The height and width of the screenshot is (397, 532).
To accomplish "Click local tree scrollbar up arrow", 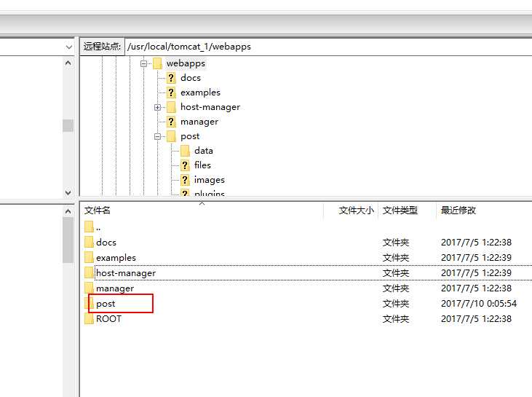I will [x=68, y=63].
